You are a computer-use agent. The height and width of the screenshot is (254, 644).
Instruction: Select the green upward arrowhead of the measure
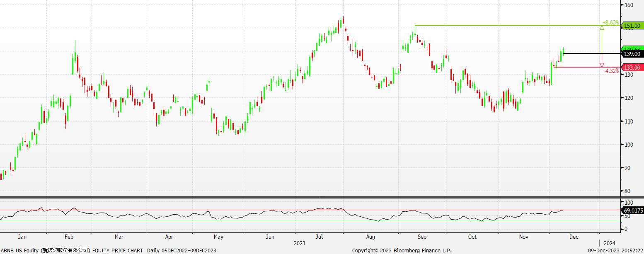tap(602, 28)
